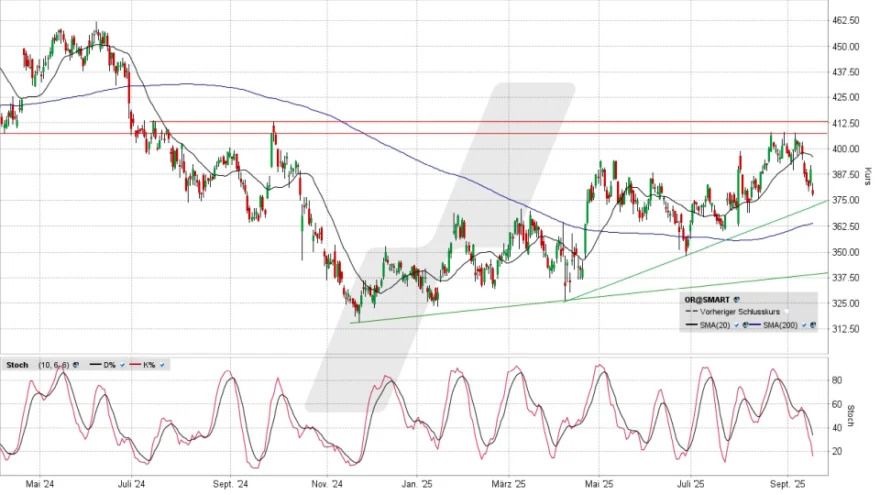
Task: Hide the D% stochastic line
Action: tap(122, 363)
